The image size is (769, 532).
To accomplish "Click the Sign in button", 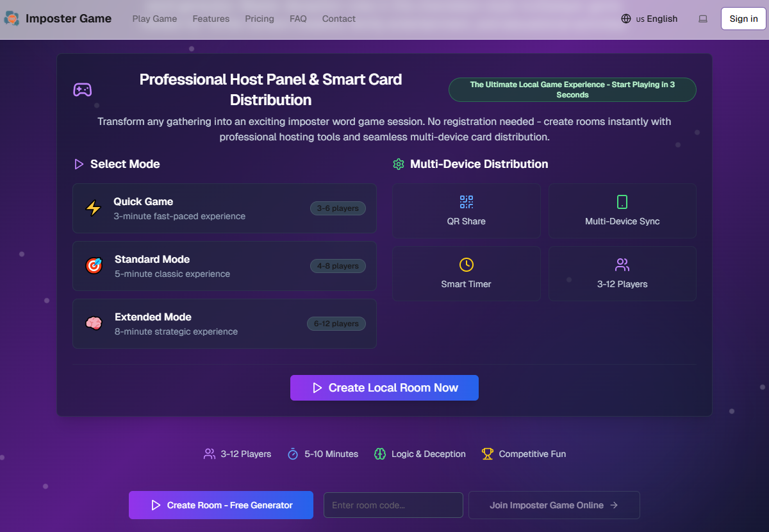I will coord(743,19).
